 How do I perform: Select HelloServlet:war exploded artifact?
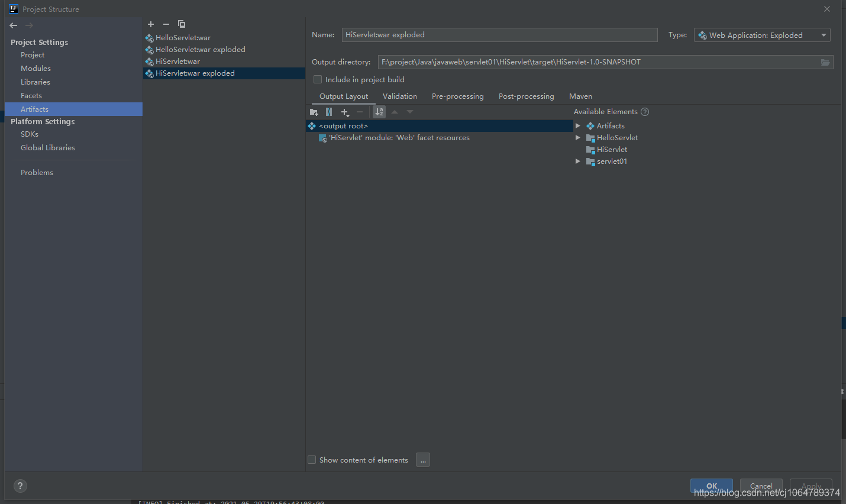point(200,50)
